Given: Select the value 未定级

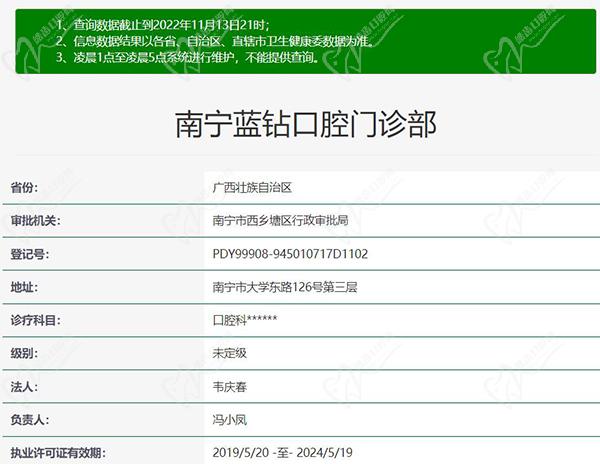Looking at the screenshot, I should (230, 353).
